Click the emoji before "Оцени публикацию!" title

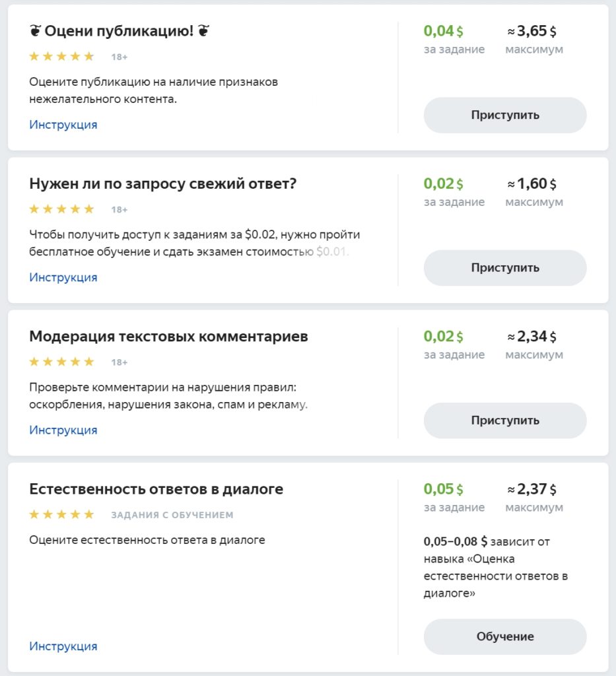36,31
